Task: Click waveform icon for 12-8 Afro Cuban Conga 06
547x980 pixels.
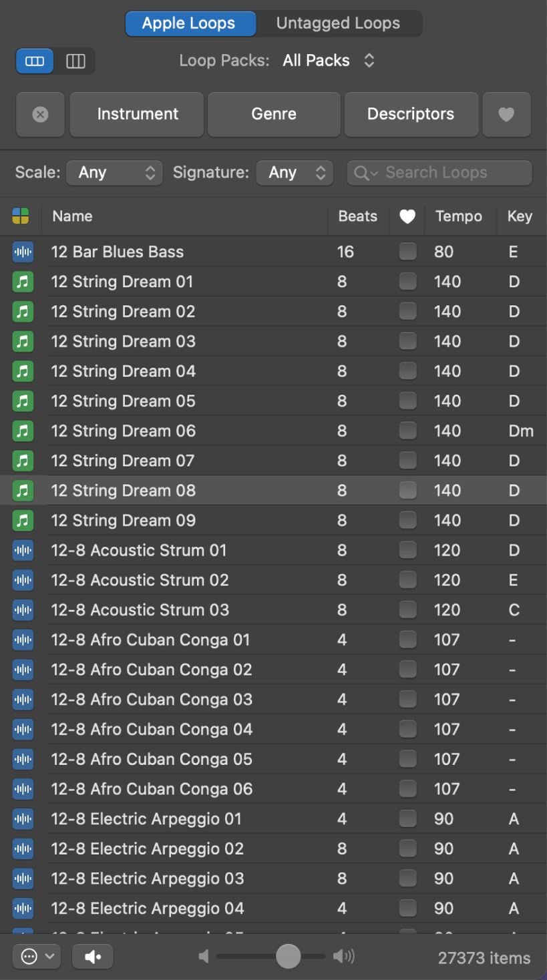Action: (23, 789)
